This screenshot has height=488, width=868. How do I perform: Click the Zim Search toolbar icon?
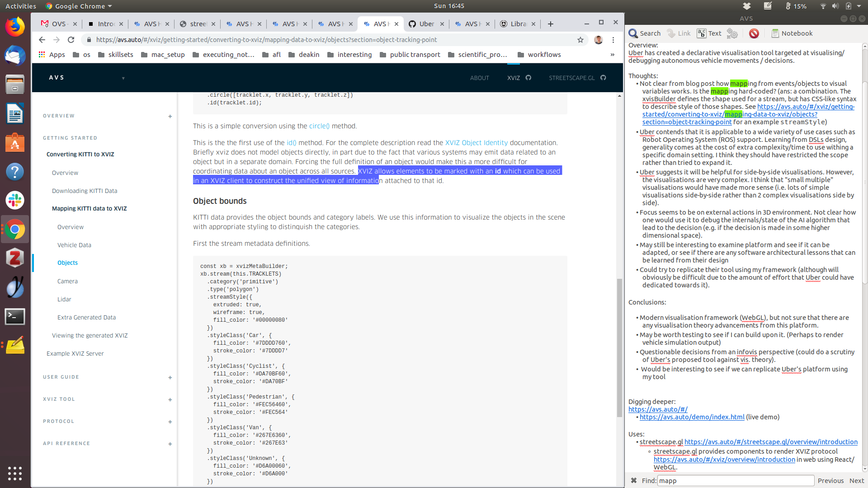[x=644, y=33]
